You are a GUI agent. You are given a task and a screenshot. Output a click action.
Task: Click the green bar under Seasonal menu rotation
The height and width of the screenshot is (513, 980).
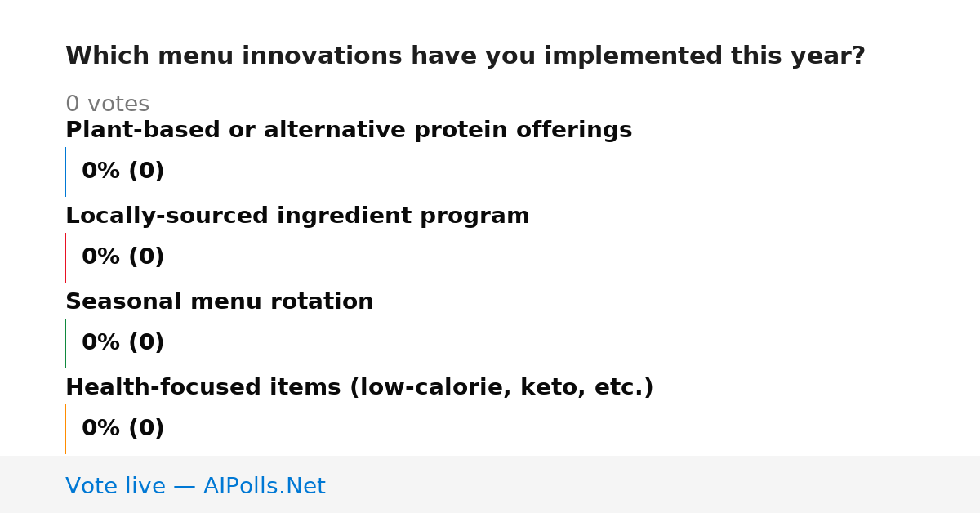point(65,343)
